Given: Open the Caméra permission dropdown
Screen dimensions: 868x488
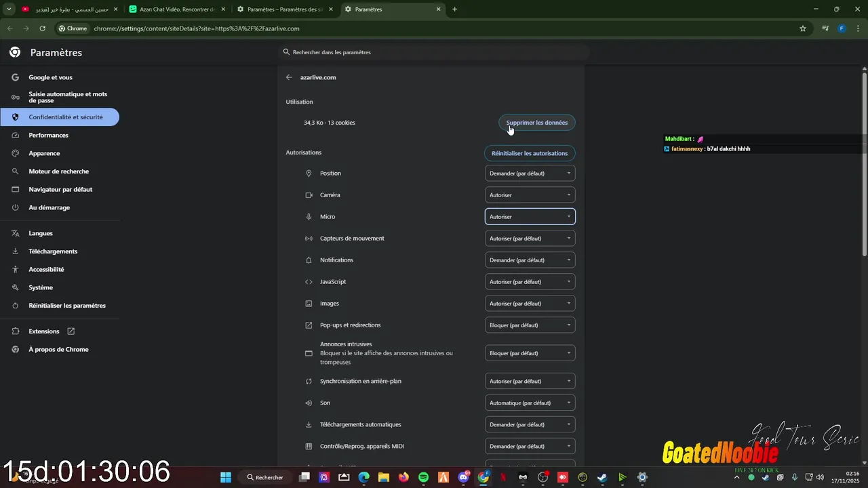Looking at the screenshot, I should [530, 195].
